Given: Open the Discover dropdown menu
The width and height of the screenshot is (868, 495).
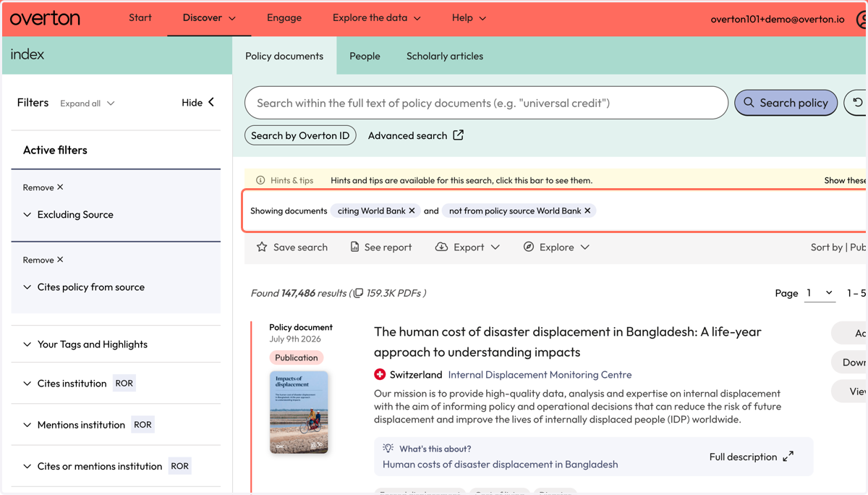Looking at the screenshot, I should (209, 18).
